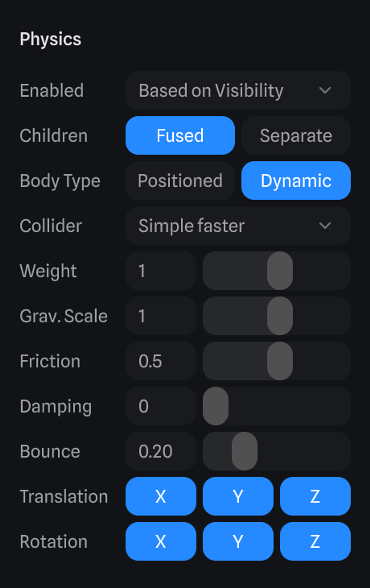Select Fused for Children
This screenshot has width=370, height=588.
[180, 136]
